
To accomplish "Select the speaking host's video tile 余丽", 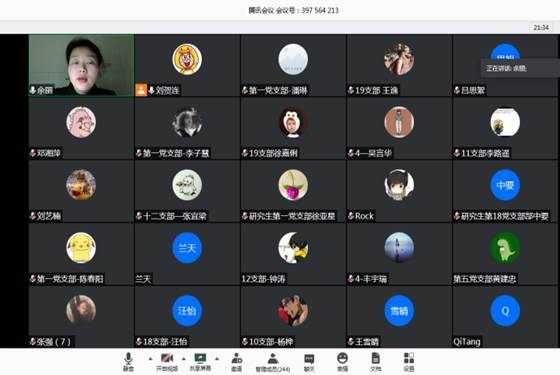I will (x=81, y=65).
